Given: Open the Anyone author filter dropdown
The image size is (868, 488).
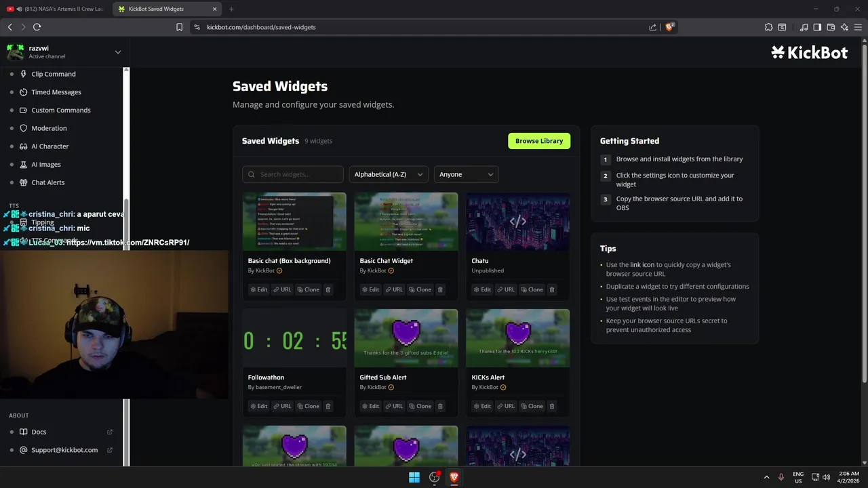Looking at the screenshot, I should pos(467,174).
